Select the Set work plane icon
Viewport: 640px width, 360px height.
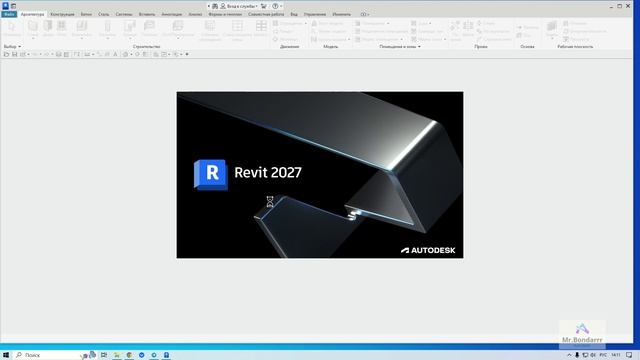551,27
